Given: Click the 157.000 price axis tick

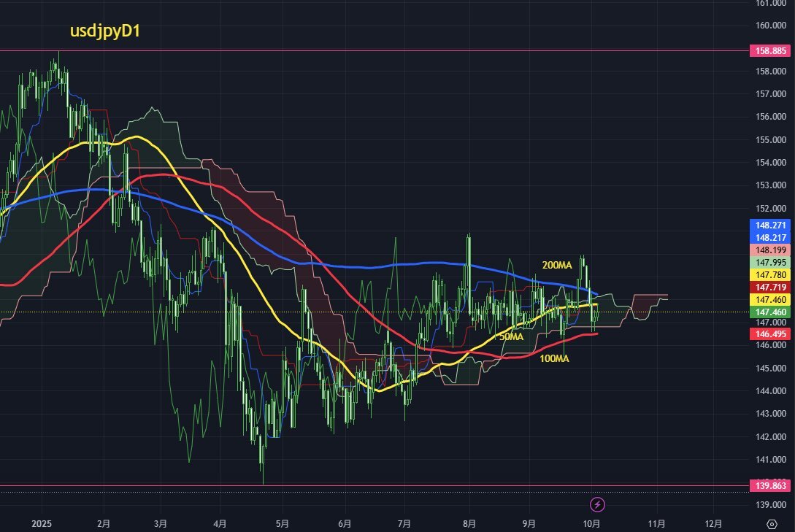Looking at the screenshot, I should tap(771, 94).
